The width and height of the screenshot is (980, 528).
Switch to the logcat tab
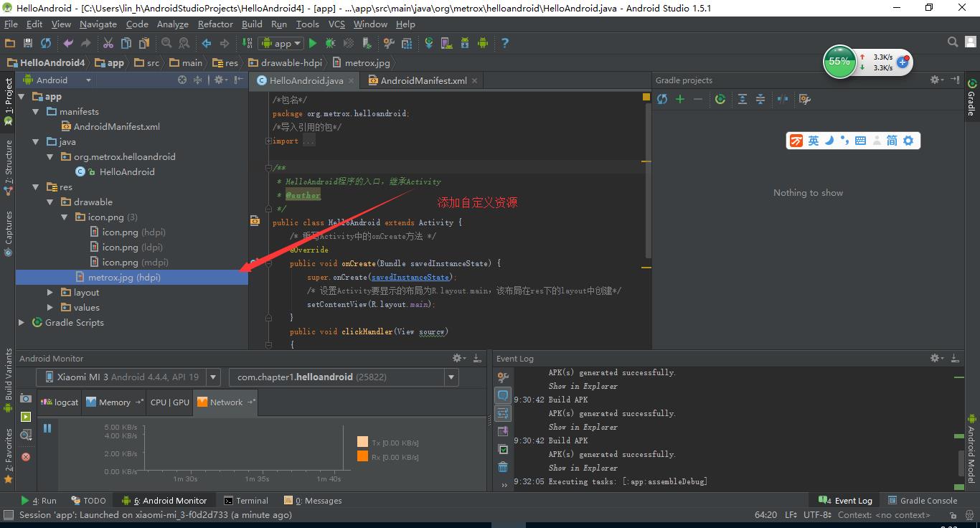point(60,402)
